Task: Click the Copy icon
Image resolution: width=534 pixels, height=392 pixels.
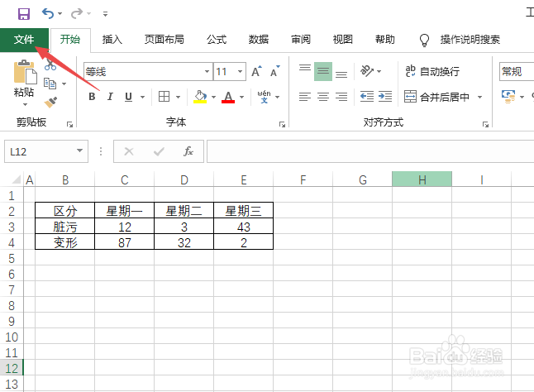Action: [x=50, y=84]
